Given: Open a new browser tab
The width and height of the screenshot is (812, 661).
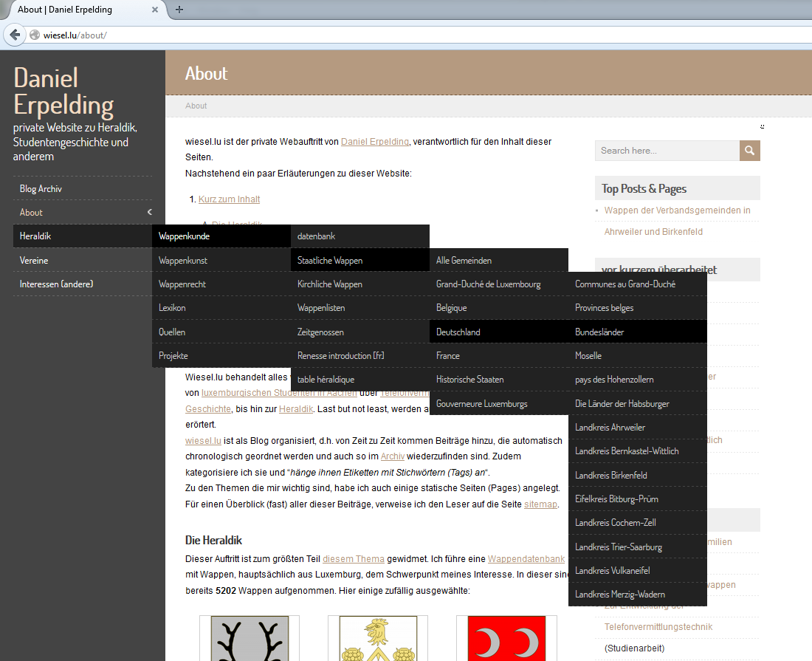Looking at the screenshot, I should tap(179, 10).
